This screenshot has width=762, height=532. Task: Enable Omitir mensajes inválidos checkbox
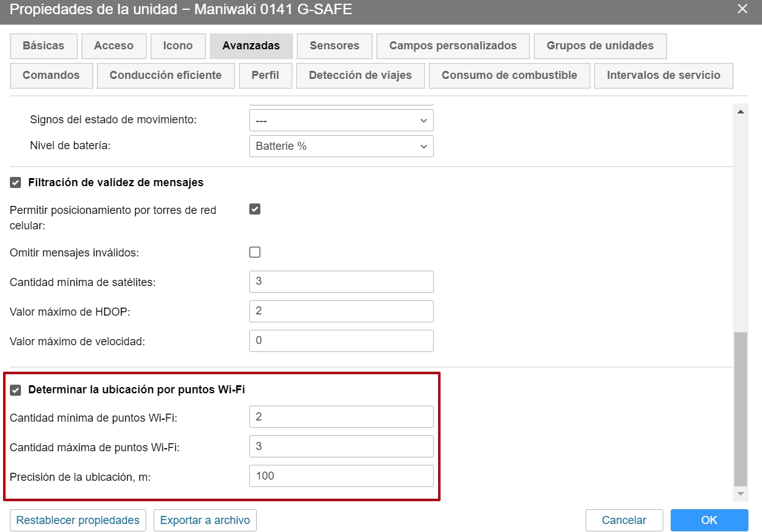pos(255,252)
